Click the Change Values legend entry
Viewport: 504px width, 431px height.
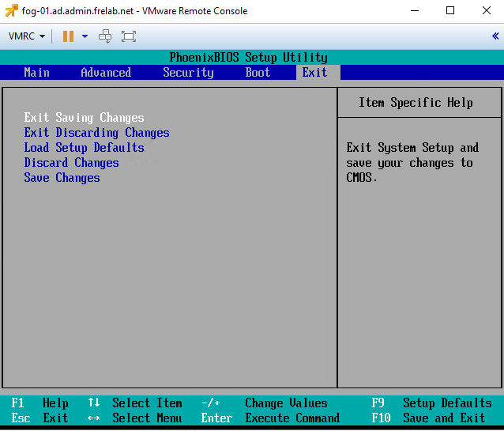point(264,403)
